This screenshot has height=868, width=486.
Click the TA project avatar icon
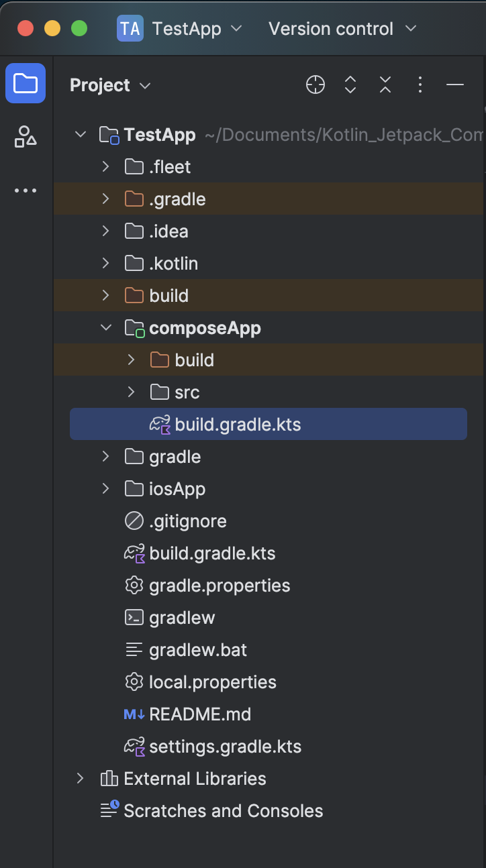coord(130,29)
